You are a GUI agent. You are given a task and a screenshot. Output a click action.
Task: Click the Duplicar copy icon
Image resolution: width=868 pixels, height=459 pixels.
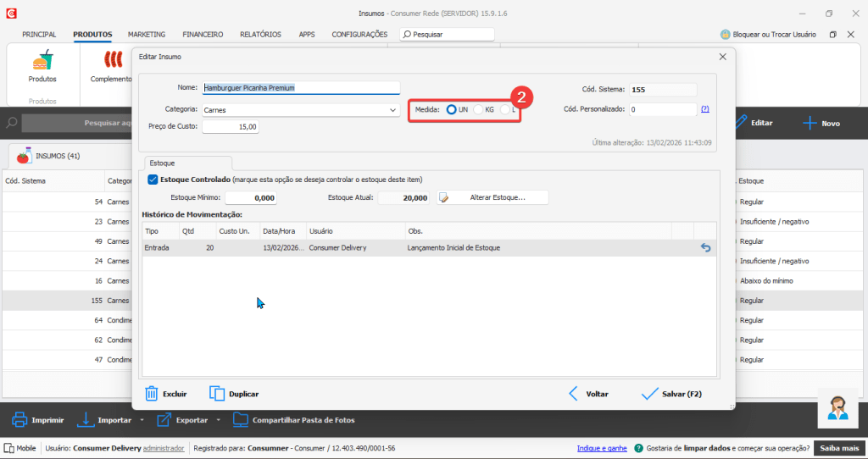tap(217, 394)
